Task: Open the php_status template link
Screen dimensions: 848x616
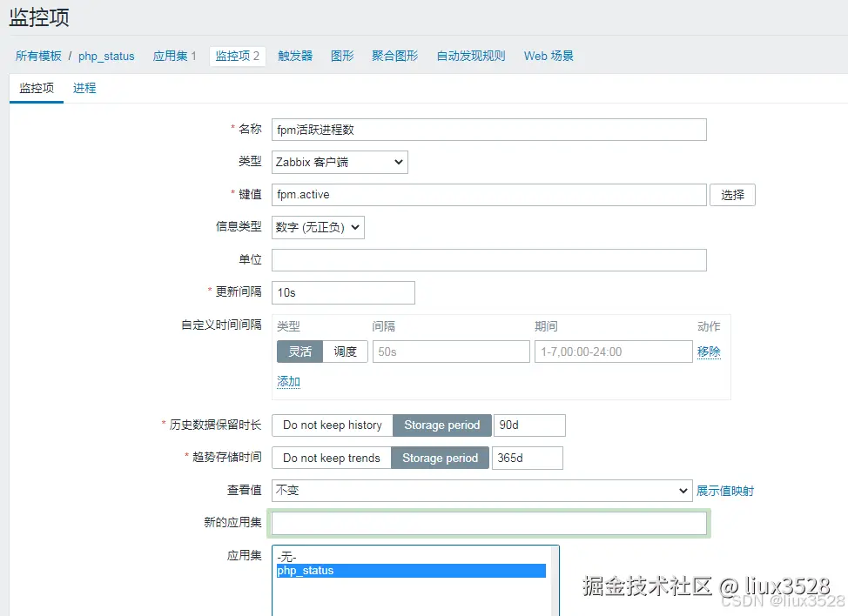Action: coord(106,57)
